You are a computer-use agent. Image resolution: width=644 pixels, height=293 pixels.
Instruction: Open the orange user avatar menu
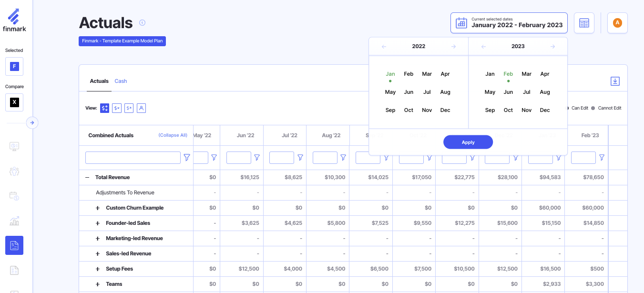[617, 23]
